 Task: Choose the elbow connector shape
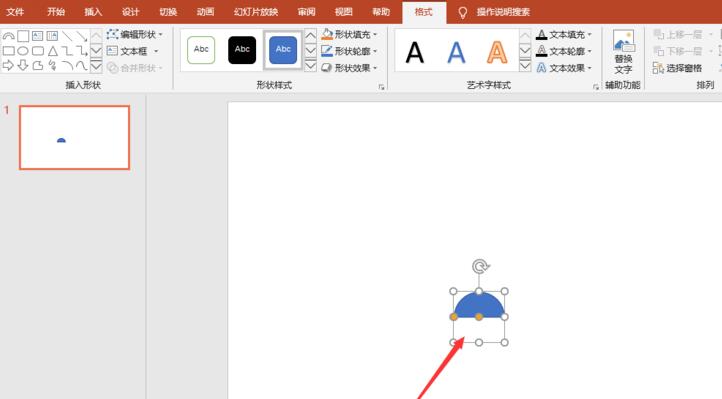(x=67, y=51)
